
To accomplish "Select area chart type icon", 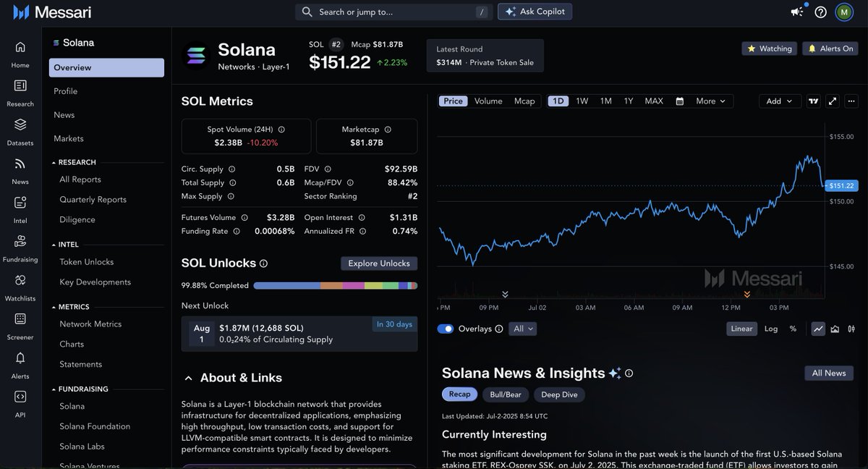I will (835, 329).
